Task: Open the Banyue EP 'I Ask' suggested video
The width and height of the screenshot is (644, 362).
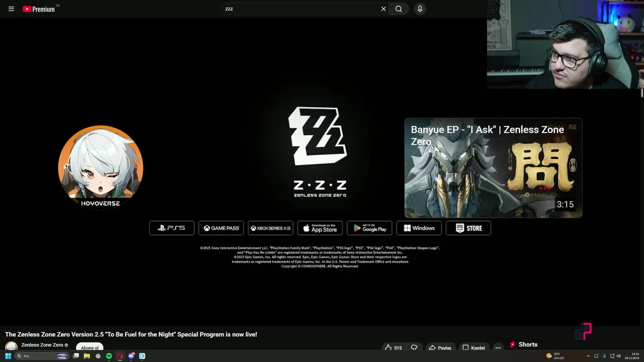Action: click(493, 168)
